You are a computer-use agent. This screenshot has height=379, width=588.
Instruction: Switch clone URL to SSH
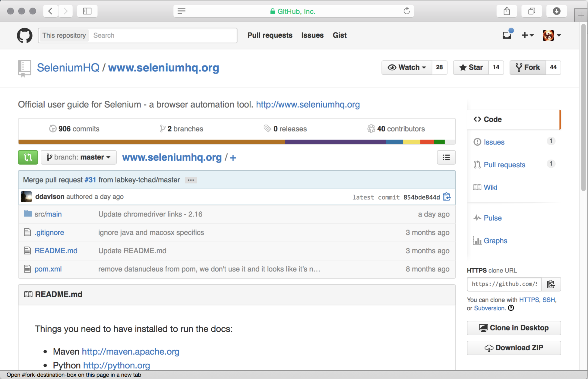pos(548,300)
